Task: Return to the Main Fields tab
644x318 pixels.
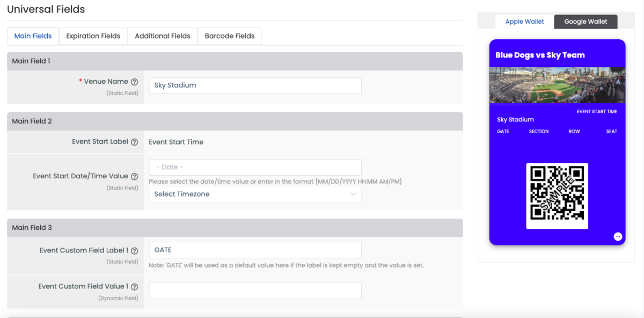Action: pos(33,36)
